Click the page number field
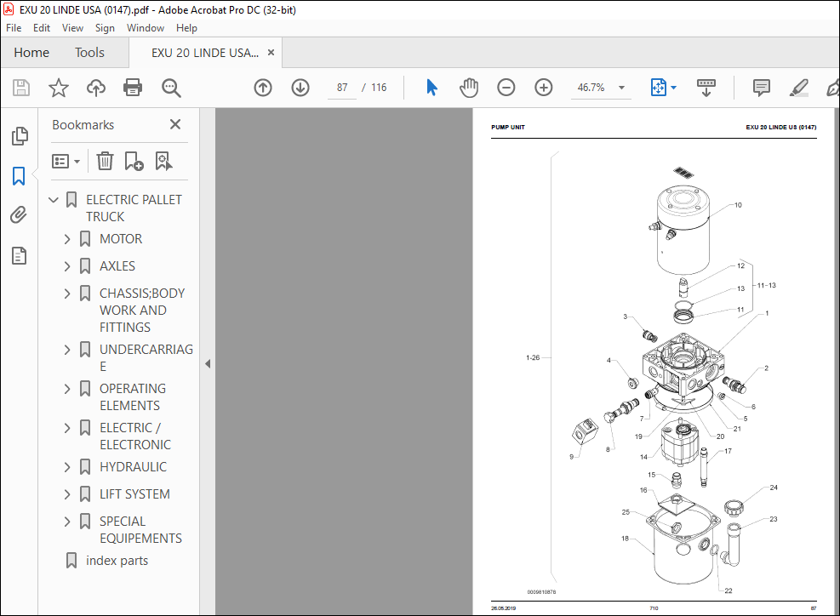 (x=342, y=88)
